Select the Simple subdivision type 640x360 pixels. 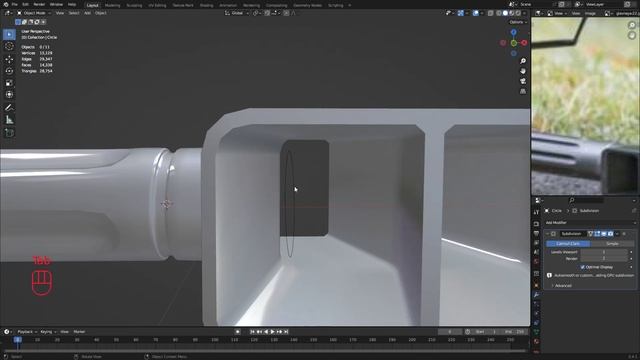click(x=612, y=244)
